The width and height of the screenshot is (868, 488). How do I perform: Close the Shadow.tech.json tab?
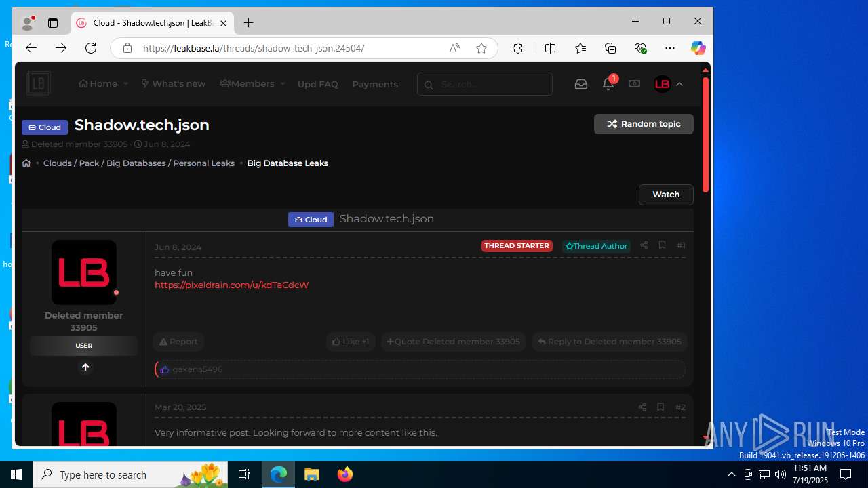click(223, 23)
